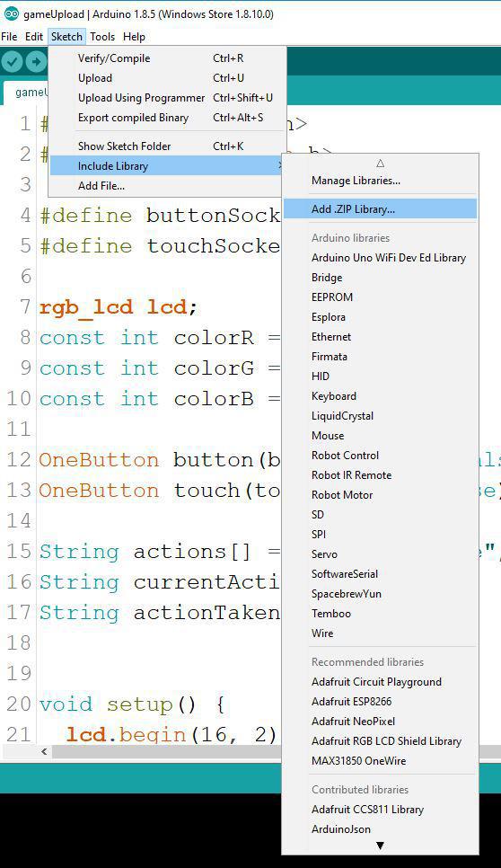Select the Upload Ctrl+U menu entry
This screenshot has height=868, width=501.
168,78
